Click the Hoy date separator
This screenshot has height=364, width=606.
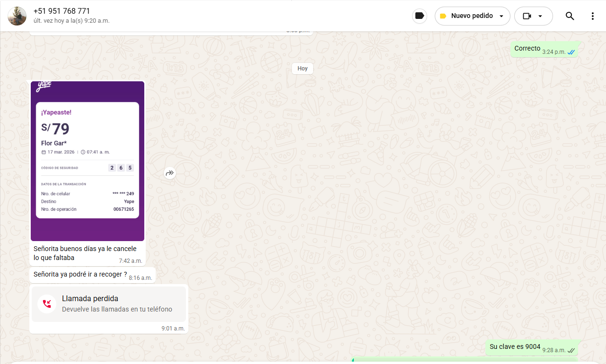tap(302, 69)
